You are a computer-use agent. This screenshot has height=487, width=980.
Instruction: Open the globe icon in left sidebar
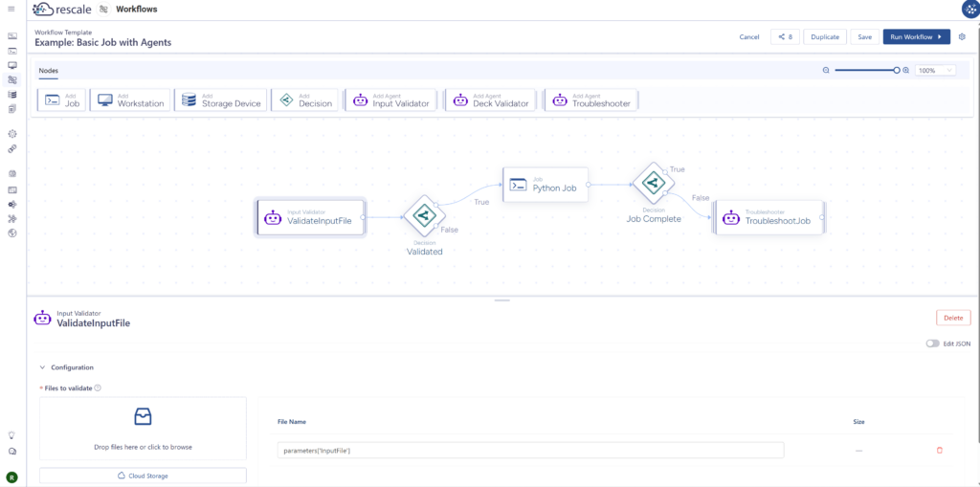tap(11, 233)
